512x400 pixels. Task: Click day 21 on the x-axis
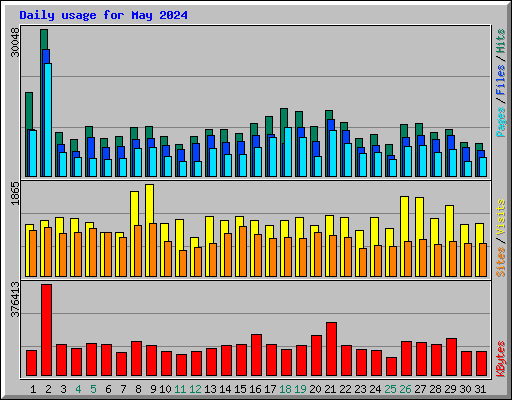click(x=330, y=389)
